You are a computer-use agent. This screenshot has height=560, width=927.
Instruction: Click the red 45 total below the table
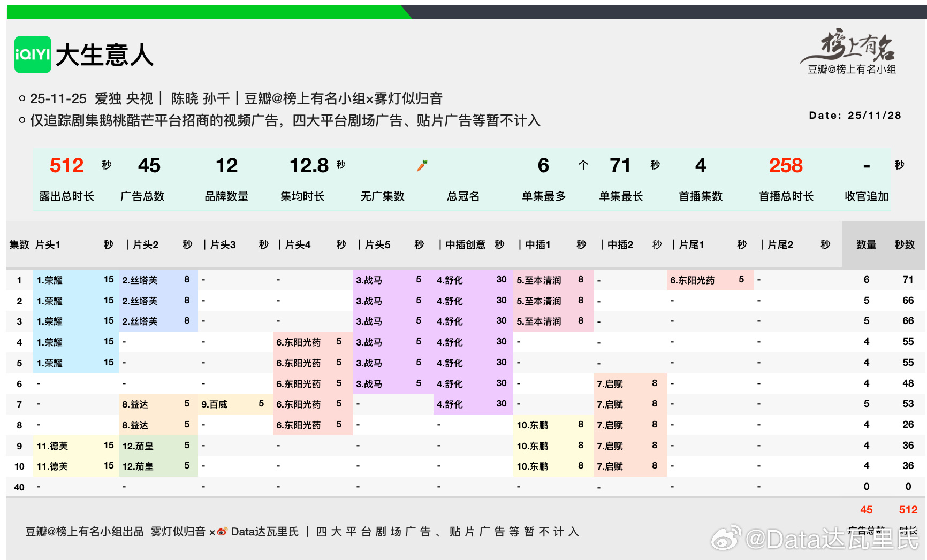point(867,510)
